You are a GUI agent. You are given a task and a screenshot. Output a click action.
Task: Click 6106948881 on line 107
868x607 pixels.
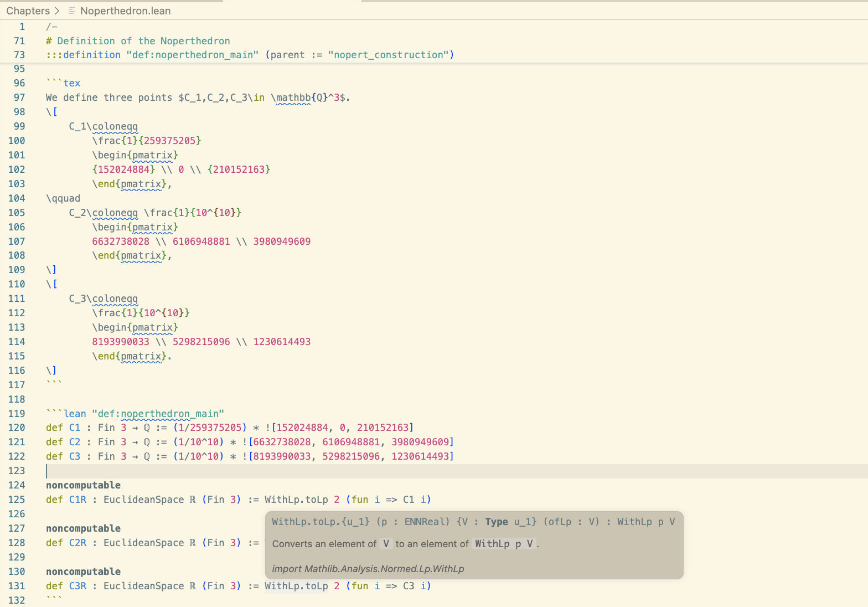(201, 241)
